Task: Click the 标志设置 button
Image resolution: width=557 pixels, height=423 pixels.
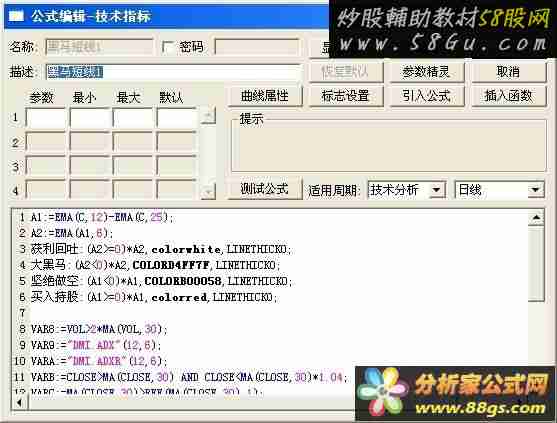Action: click(346, 96)
